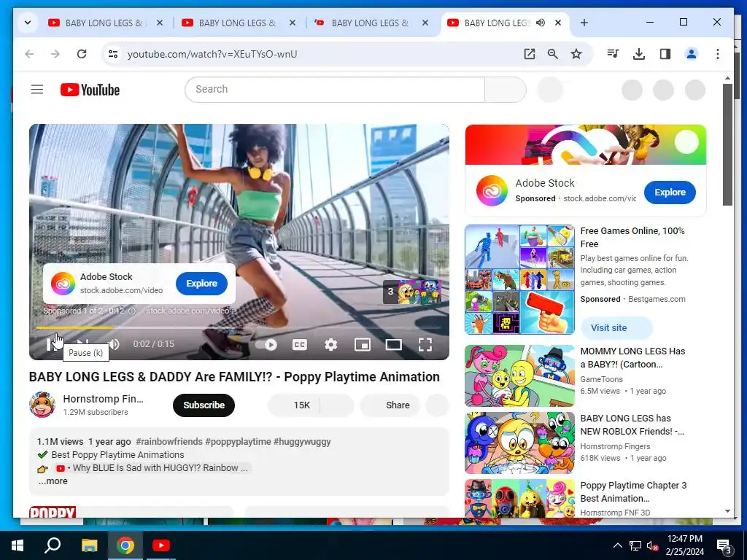
Task: Bookmark this page with the star
Action: point(576,54)
